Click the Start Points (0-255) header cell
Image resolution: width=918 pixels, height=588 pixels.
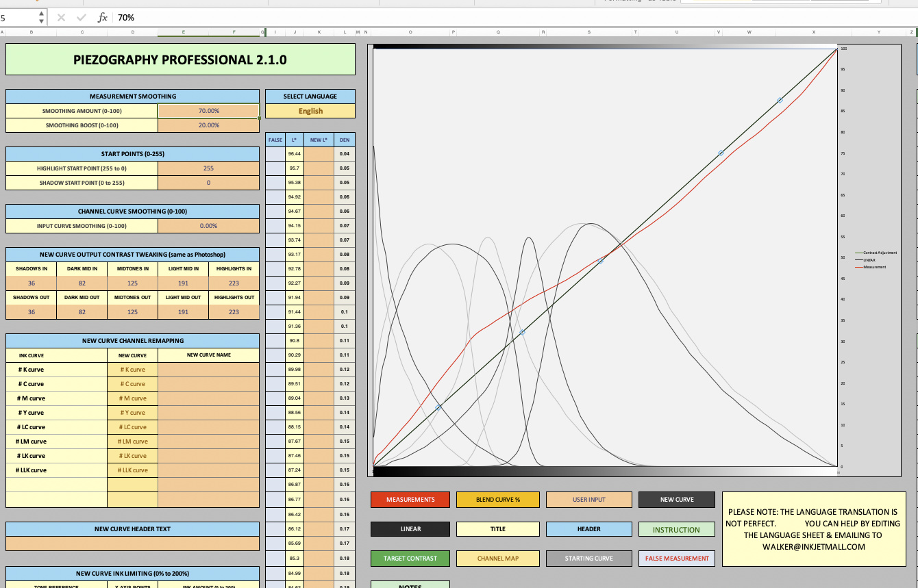click(133, 154)
